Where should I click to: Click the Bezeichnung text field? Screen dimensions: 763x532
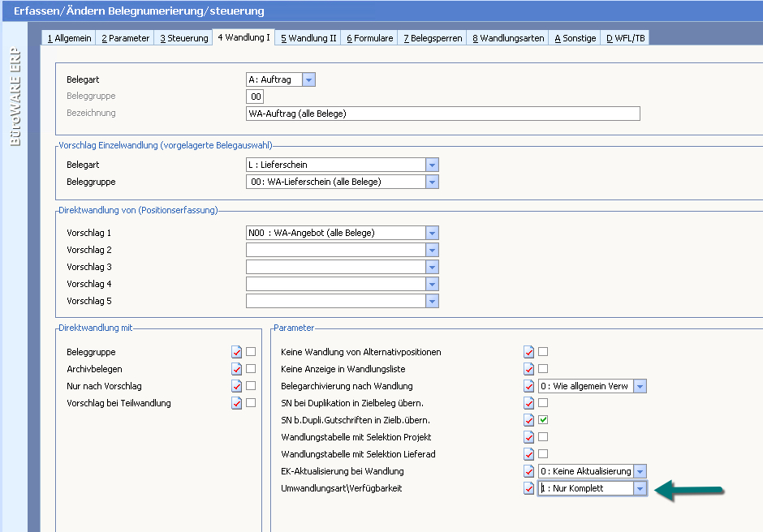click(442, 114)
